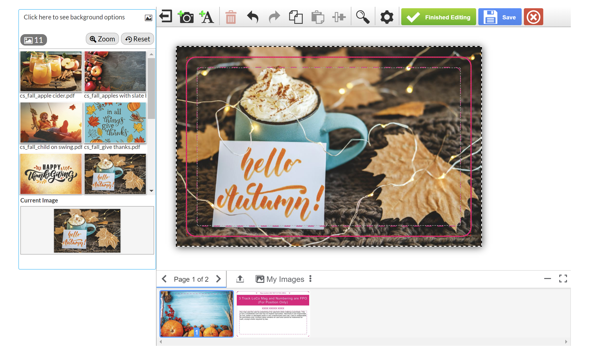Image resolution: width=598 pixels, height=364 pixels.
Task: Open editor settings gear
Action: pyautogui.click(x=387, y=17)
